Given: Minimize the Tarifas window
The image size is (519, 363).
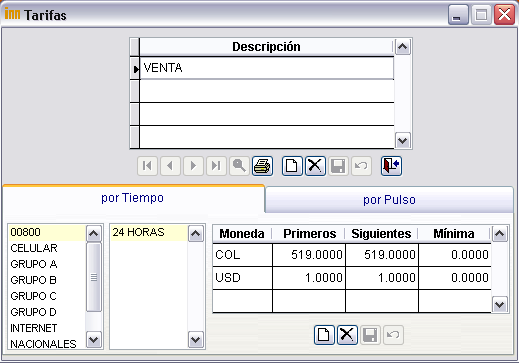Looking at the screenshot, I should coord(458,15).
